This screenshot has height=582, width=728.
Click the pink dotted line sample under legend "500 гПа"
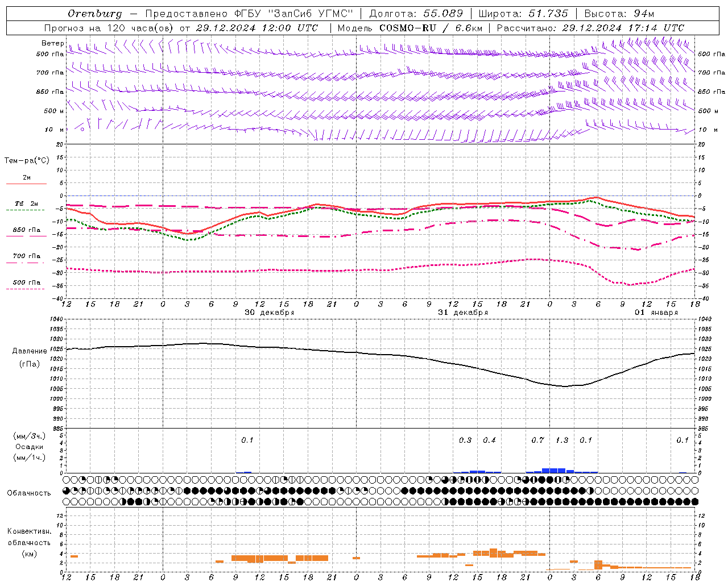tap(25, 289)
